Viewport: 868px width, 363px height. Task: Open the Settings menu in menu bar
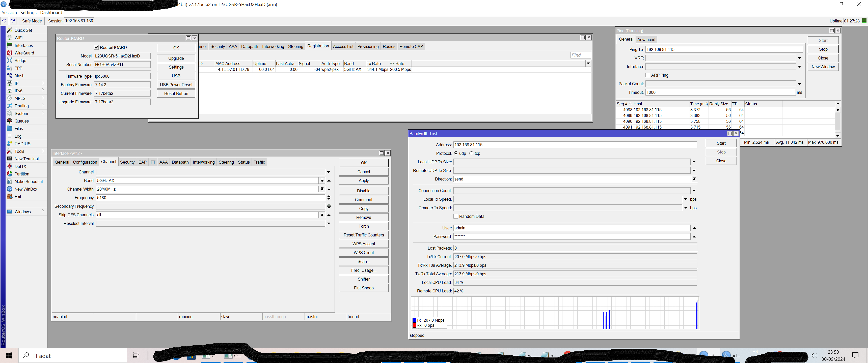pos(28,12)
